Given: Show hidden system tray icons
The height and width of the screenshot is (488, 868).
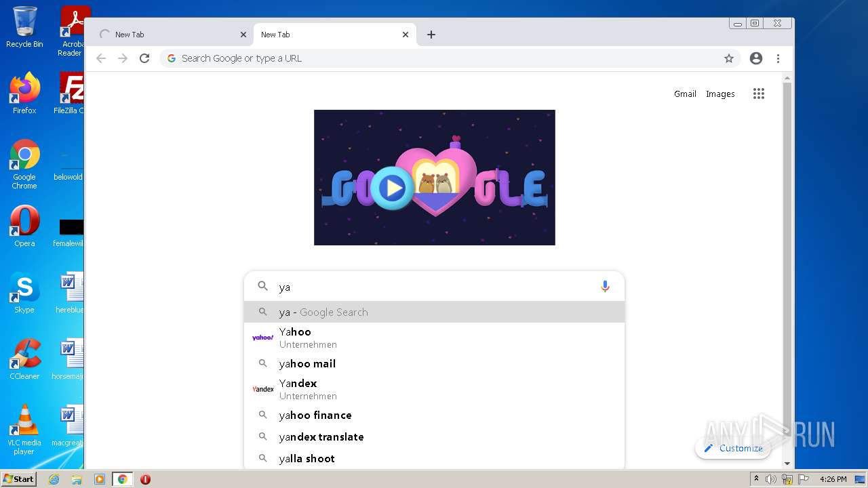Looking at the screenshot, I should 756,479.
